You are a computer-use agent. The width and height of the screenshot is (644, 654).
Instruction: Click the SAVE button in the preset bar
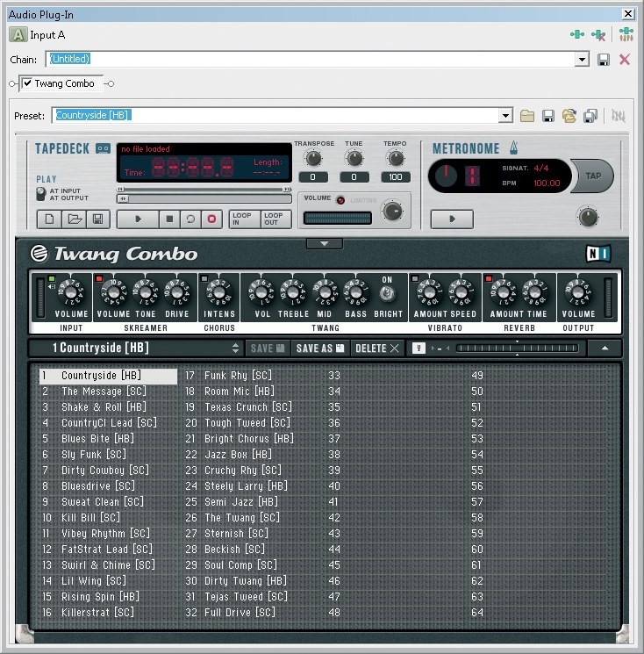click(268, 348)
